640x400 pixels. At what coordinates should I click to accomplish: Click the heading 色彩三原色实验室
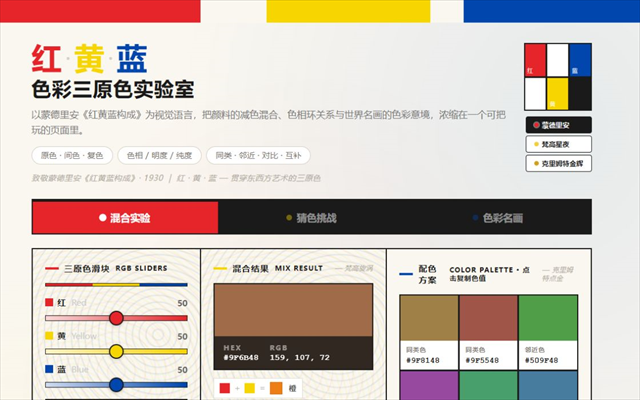tap(113, 89)
